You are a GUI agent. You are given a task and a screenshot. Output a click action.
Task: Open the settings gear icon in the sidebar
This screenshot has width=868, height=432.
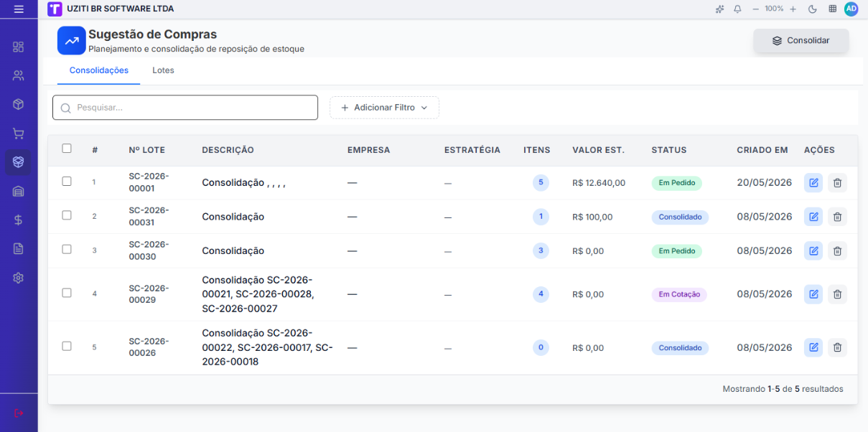[19, 278]
